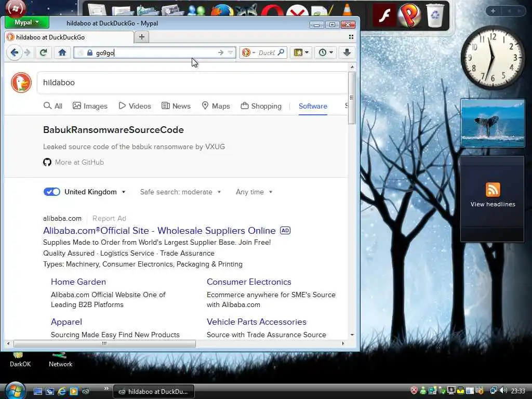Click the Windows Start orb

click(15, 391)
